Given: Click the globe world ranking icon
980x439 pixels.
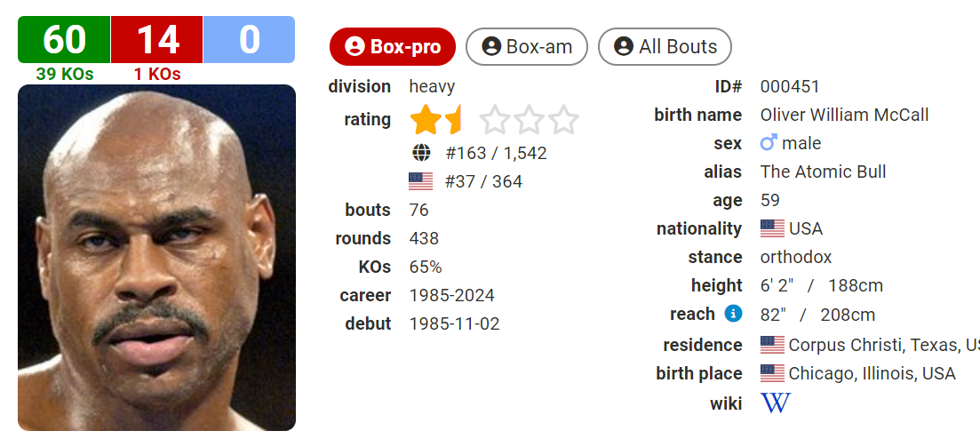Looking at the screenshot, I should [x=421, y=153].
